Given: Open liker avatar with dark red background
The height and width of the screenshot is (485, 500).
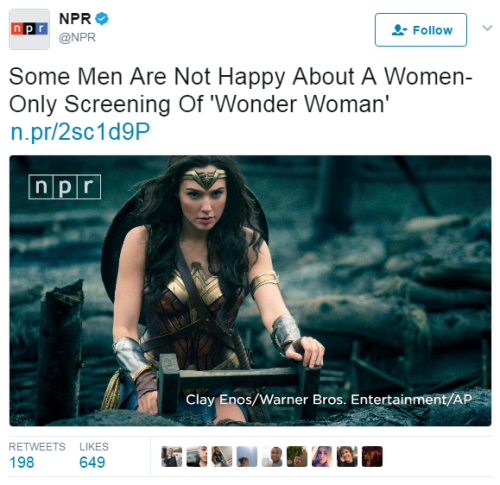Looking at the screenshot, I should tap(372, 456).
